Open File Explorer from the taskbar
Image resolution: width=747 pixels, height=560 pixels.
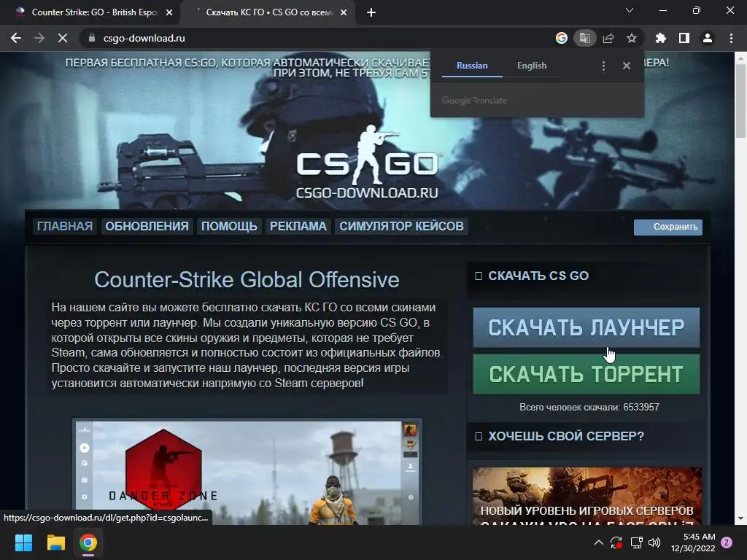pos(55,542)
